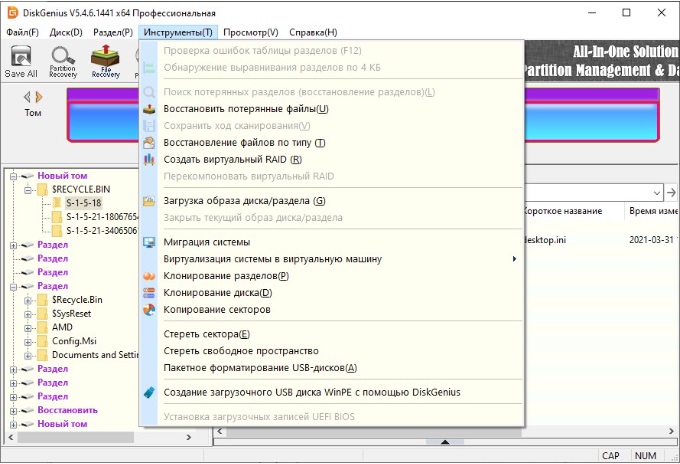This screenshot has height=464, width=680.
Task: Expand the AMD folder in the tree
Action: [29, 327]
